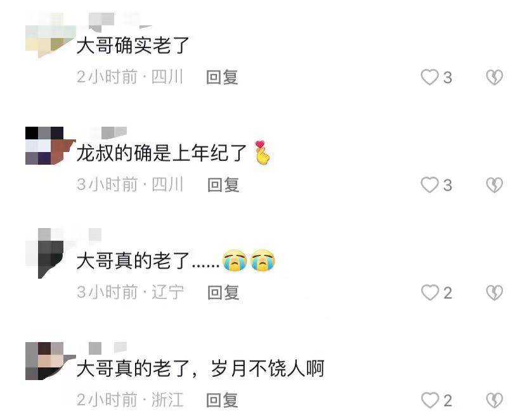Open the first commenter's avatar
This screenshot has height=420, width=525.
point(50,37)
